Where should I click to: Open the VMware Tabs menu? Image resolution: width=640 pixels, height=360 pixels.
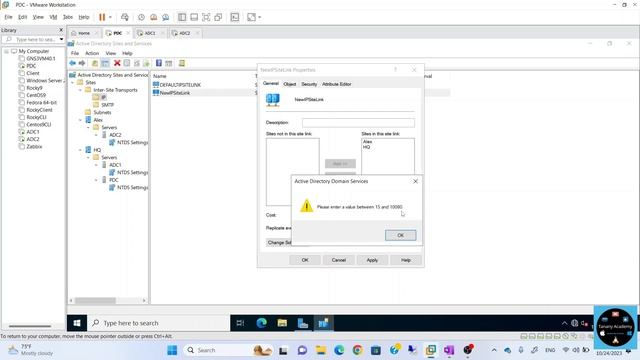[x=68, y=17]
